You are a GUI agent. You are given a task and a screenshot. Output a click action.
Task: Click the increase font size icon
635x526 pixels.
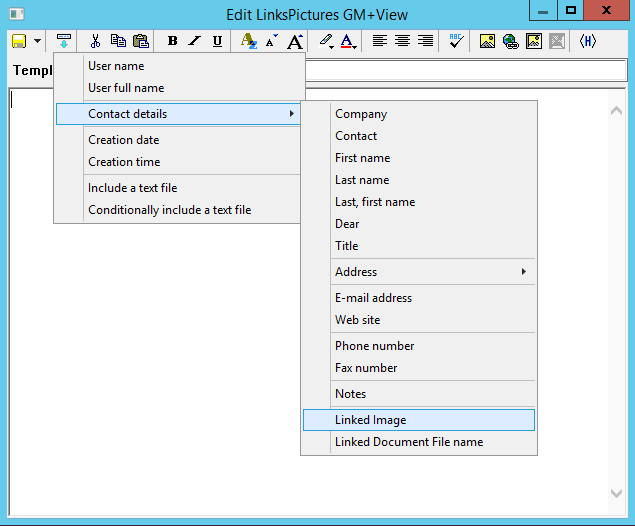point(295,41)
